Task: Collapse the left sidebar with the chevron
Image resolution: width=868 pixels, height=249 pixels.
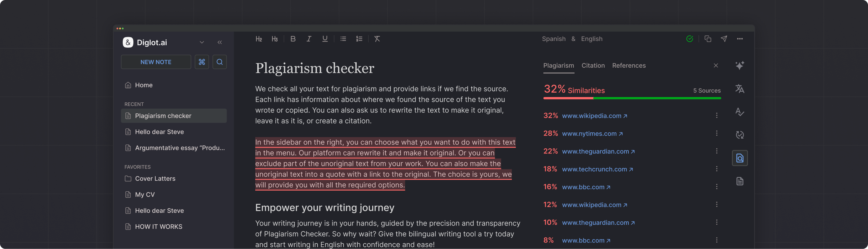Action: pyautogui.click(x=220, y=42)
